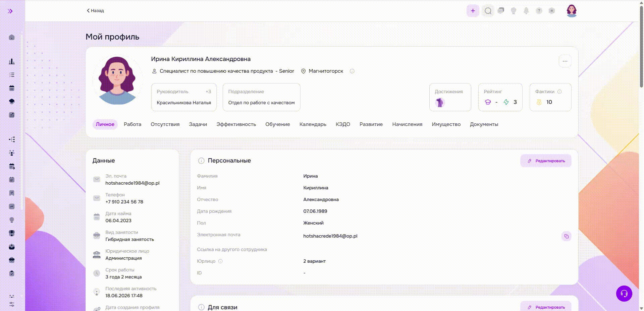This screenshot has height=311, width=644.
Task: Click the achievement badge thumbnail
Action: point(440,102)
